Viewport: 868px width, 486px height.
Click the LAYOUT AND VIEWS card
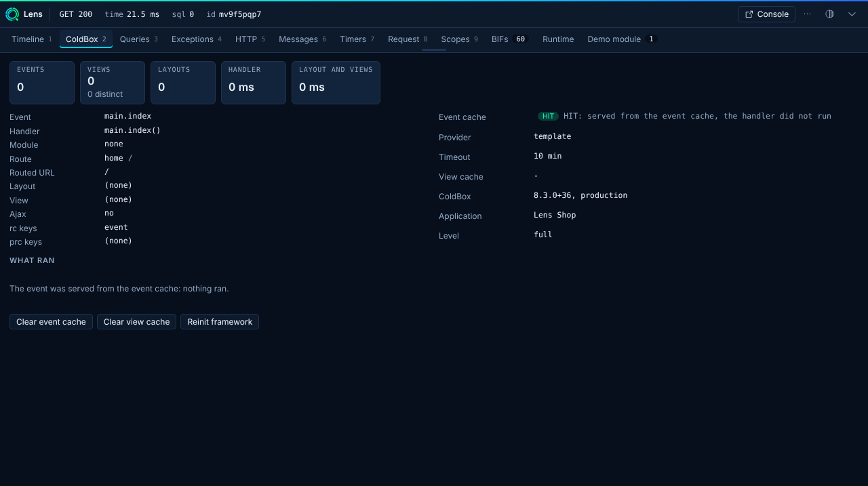pyautogui.click(x=336, y=83)
